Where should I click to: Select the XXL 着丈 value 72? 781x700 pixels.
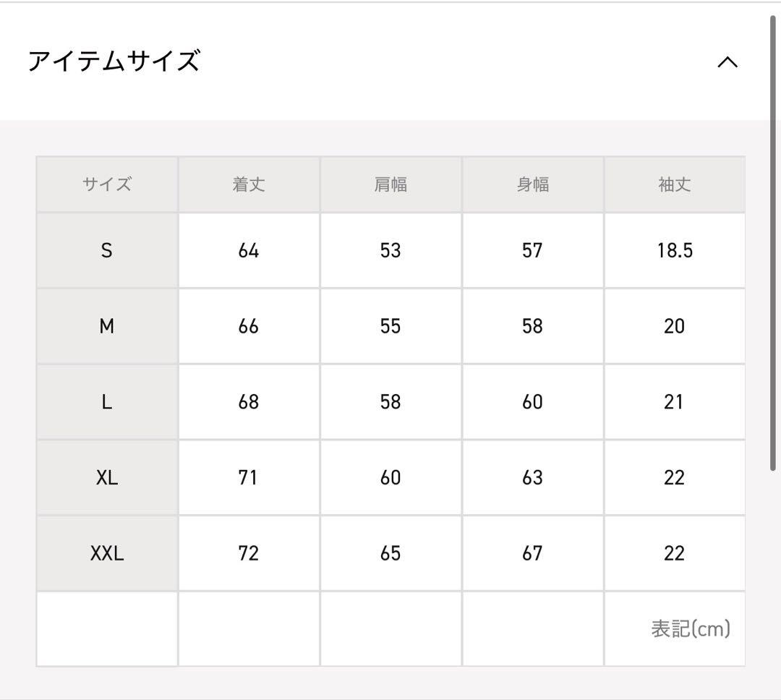[249, 553]
